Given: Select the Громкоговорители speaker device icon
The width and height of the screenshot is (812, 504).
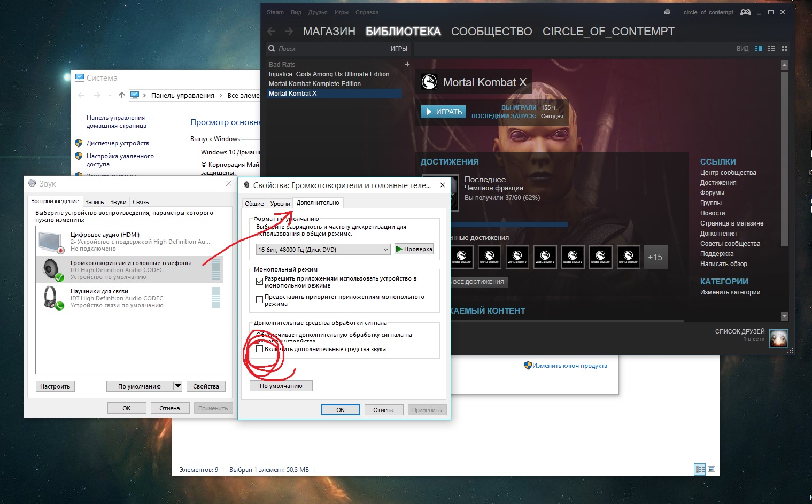Looking at the screenshot, I should 52,269.
